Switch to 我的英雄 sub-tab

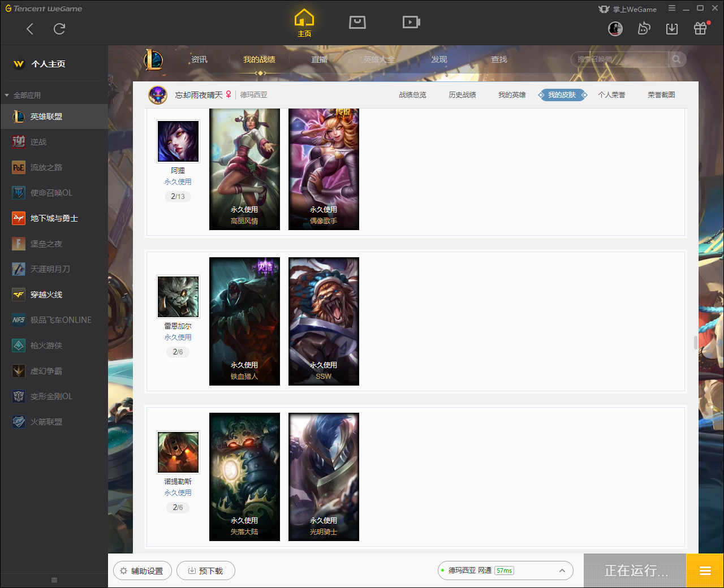coord(512,95)
